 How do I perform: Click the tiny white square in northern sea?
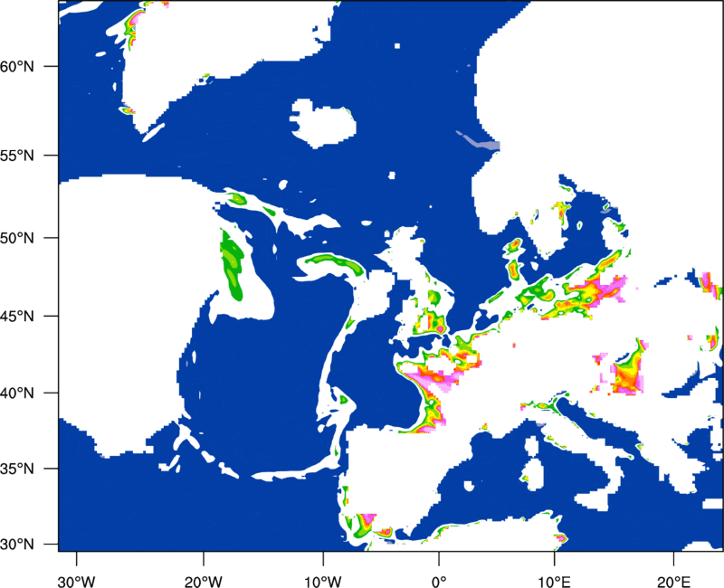(x=397, y=46)
